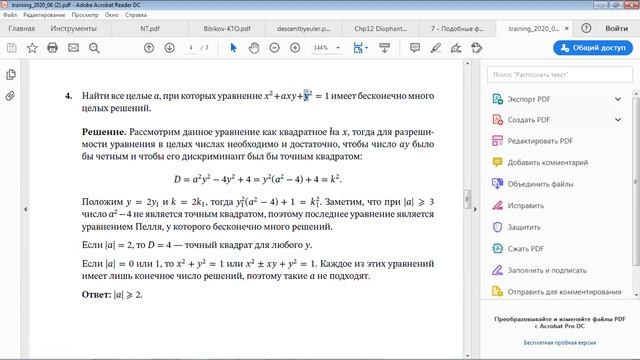Viewport: 640px width, 360px height.
Task: Click the Sign document pen icon
Action: click(x=456, y=48)
